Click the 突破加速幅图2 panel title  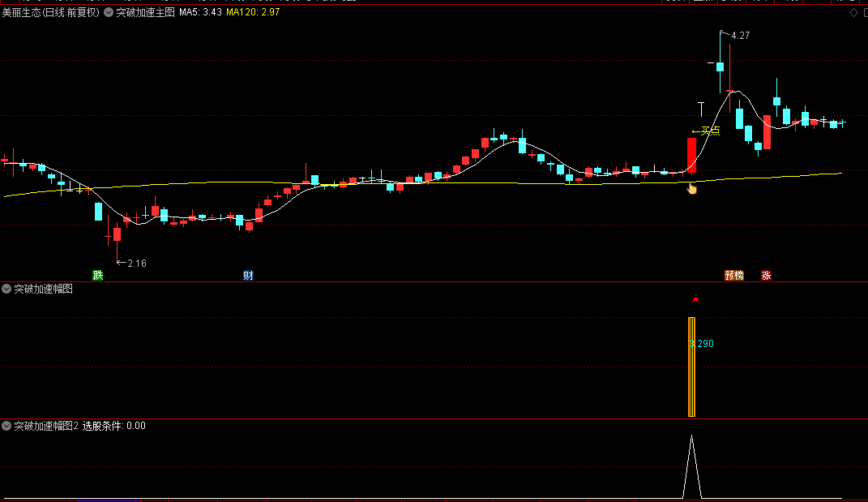(x=46, y=426)
